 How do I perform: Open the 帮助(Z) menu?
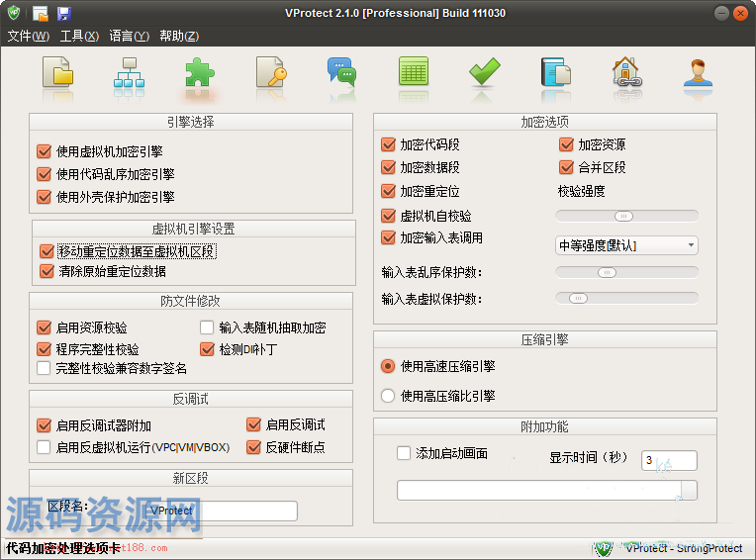click(x=179, y=36)
